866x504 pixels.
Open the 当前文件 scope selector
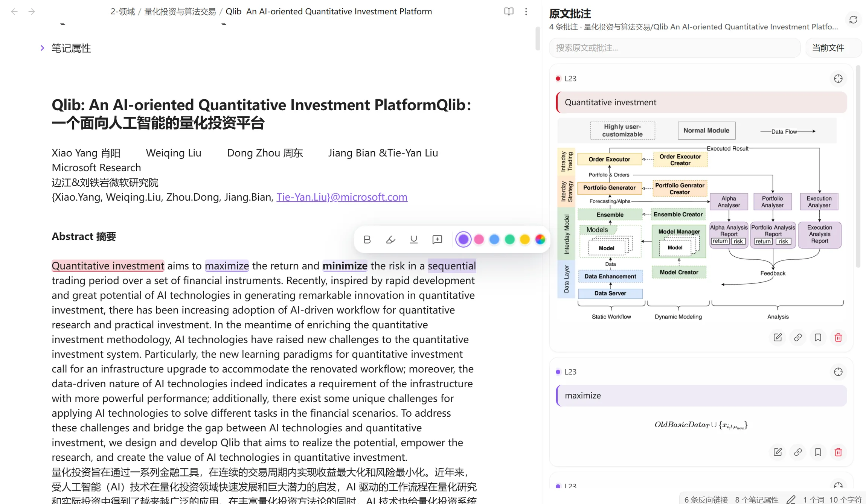click(x=833, y=48)
